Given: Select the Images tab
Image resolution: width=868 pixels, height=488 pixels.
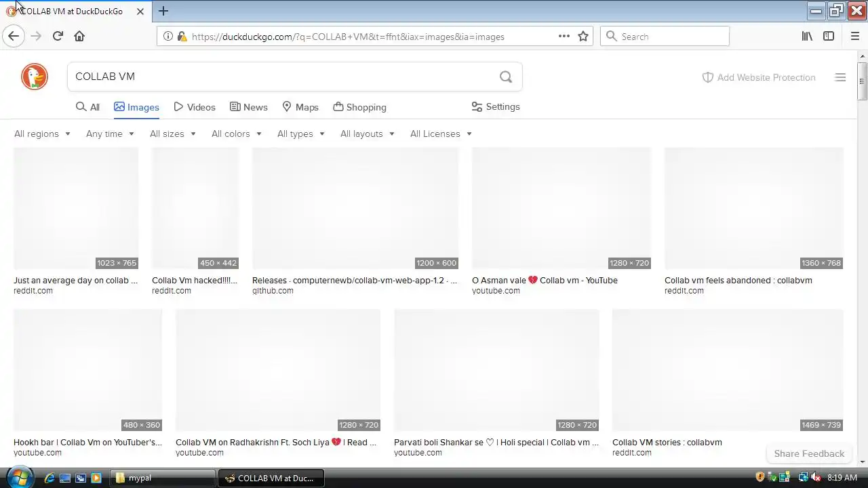Looking at the screenshot, I should coord(136,107).
